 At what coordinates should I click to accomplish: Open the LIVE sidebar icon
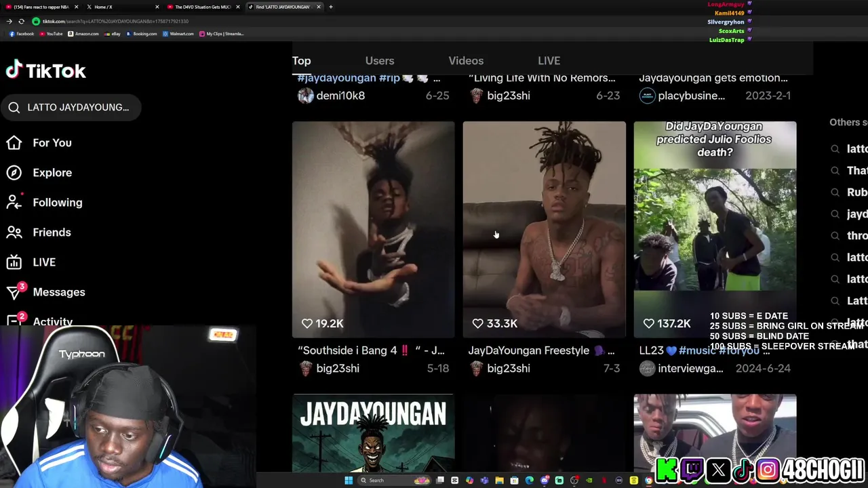point(14,262)
